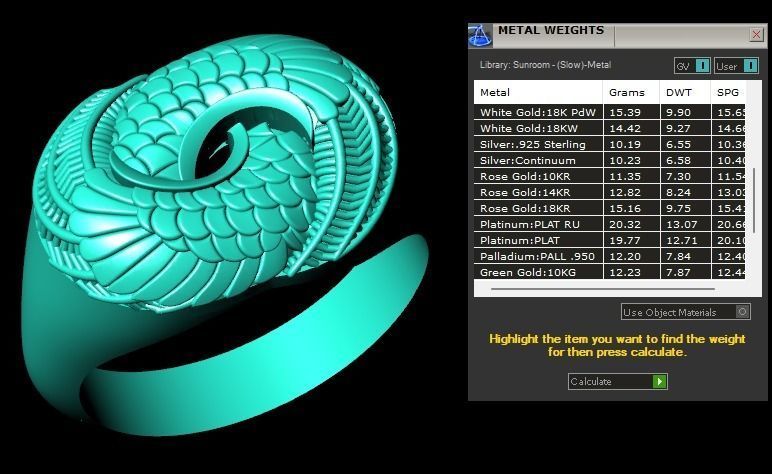772x474 pixels.
Task: Select the Platinum:PLAT RU row
Action: (610, 224)
